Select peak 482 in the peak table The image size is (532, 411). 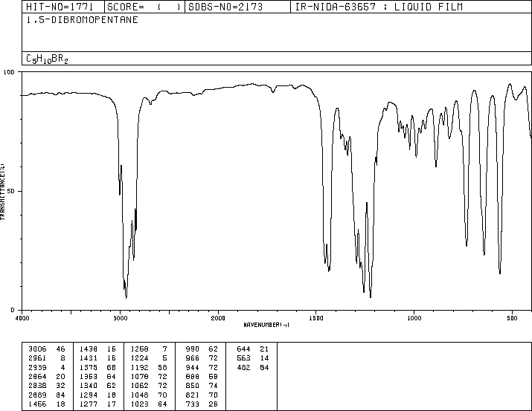pyautogui.click(x=243, y=367)
